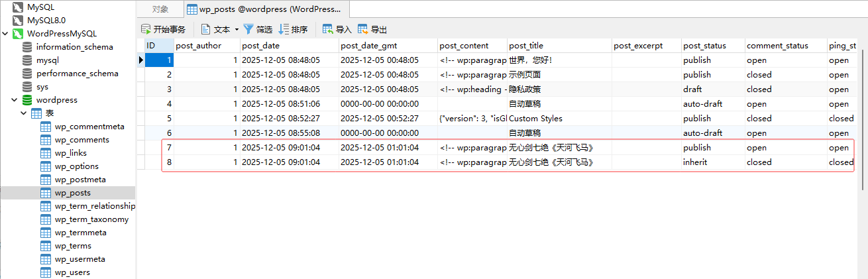Click the post_content column header
The height and width of the screenshot is (279, 868).
(472, 46)
